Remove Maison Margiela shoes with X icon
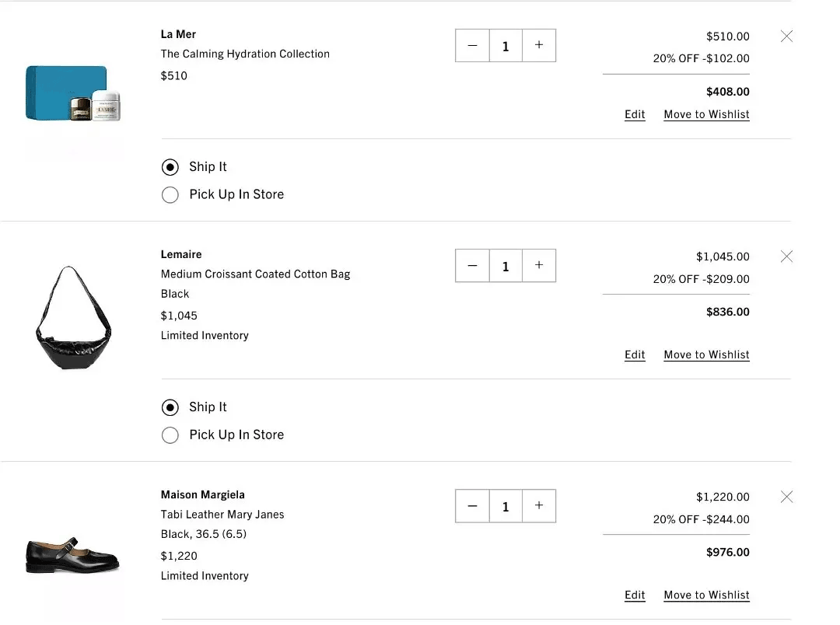Image resolution: width=840 pixels, height=625 pixels. [786, 497]
